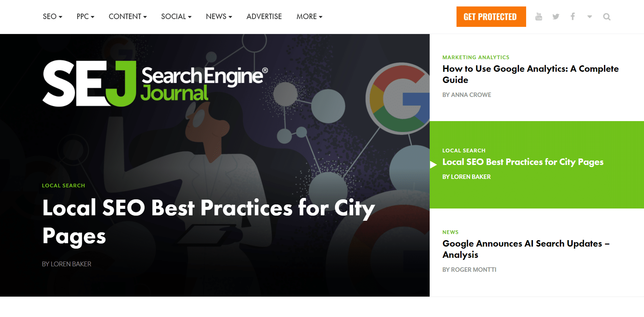Open BY ANNA CROWE author link
Image resolution: width=644 pixels, height=317 pixels.
[x=467, y=95]
